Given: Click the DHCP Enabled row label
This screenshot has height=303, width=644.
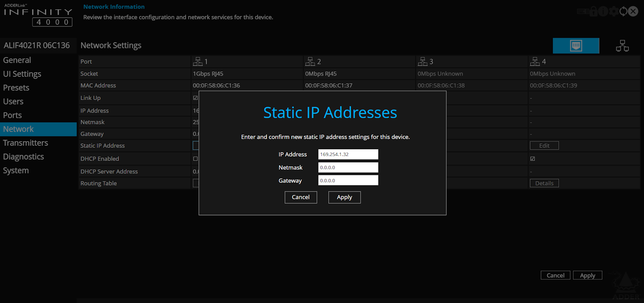Looking at the screenshot, I should [100, 159].
